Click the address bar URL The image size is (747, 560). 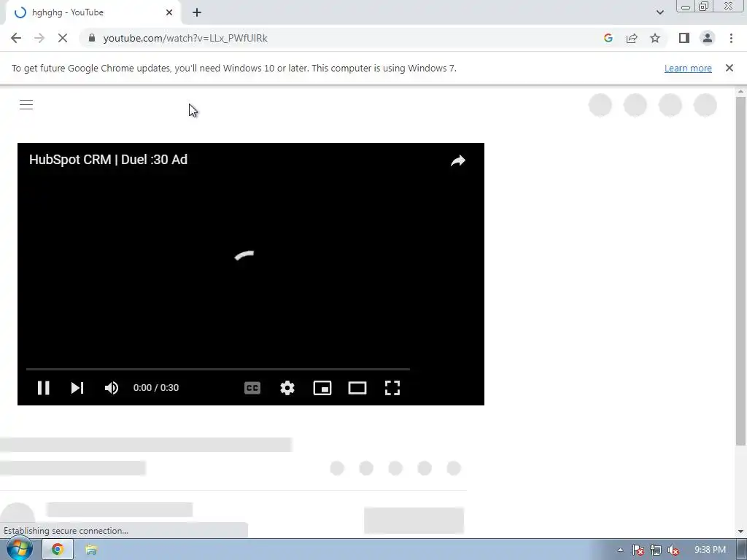185,38
